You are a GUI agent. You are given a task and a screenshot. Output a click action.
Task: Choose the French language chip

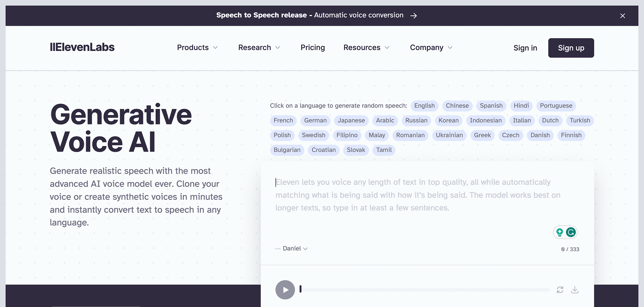tap(283, 120)
